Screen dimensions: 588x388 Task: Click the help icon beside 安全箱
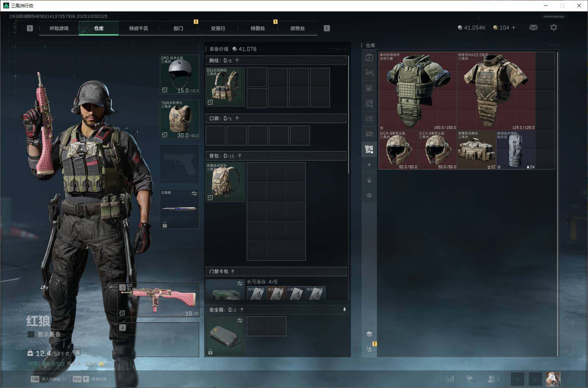tap(242, 310)
